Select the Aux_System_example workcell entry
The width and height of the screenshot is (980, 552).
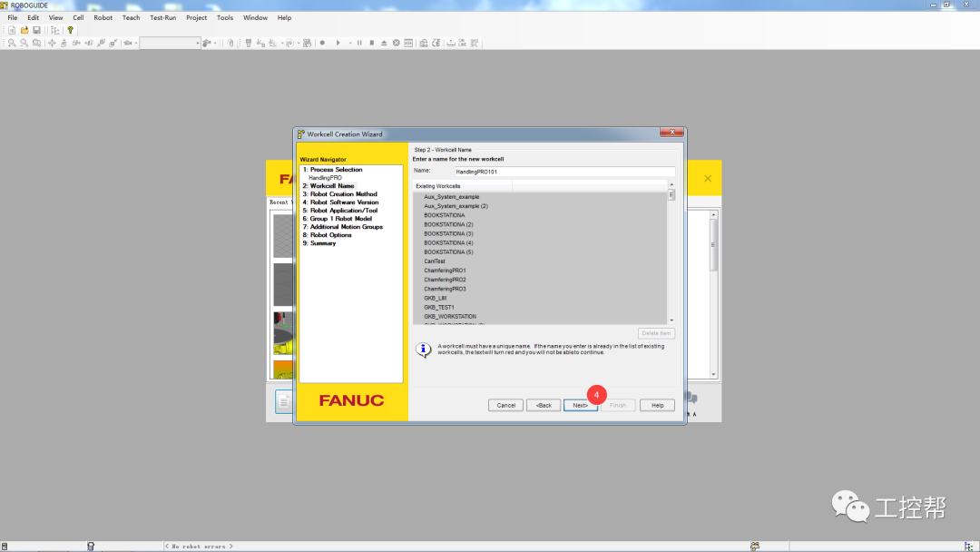(x=452, y=196)
